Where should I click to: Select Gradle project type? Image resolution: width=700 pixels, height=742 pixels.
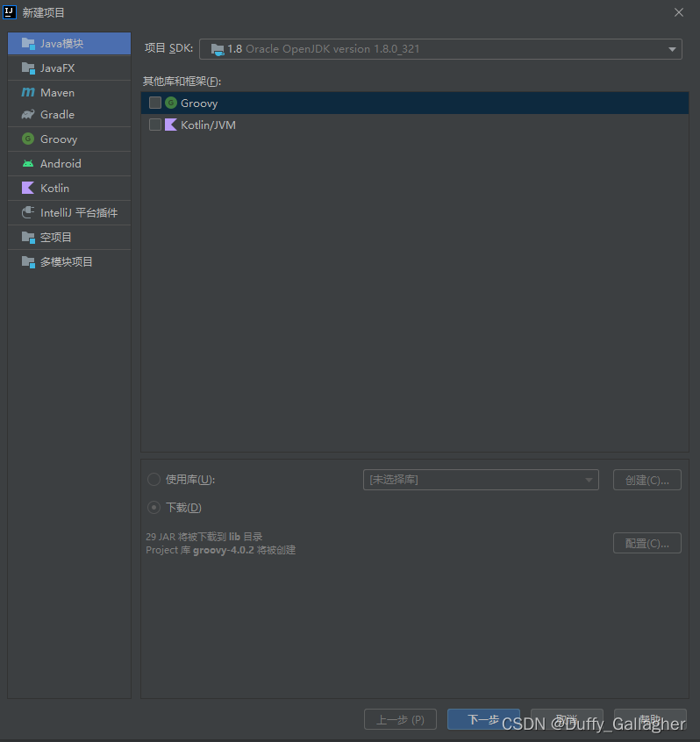pyautogui.click(x=69, y=115)
